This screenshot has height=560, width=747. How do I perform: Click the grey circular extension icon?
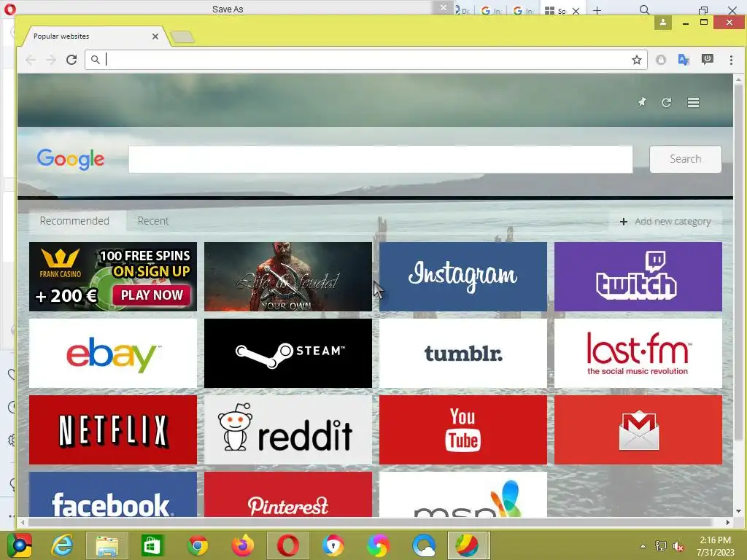tap(660, 60)
